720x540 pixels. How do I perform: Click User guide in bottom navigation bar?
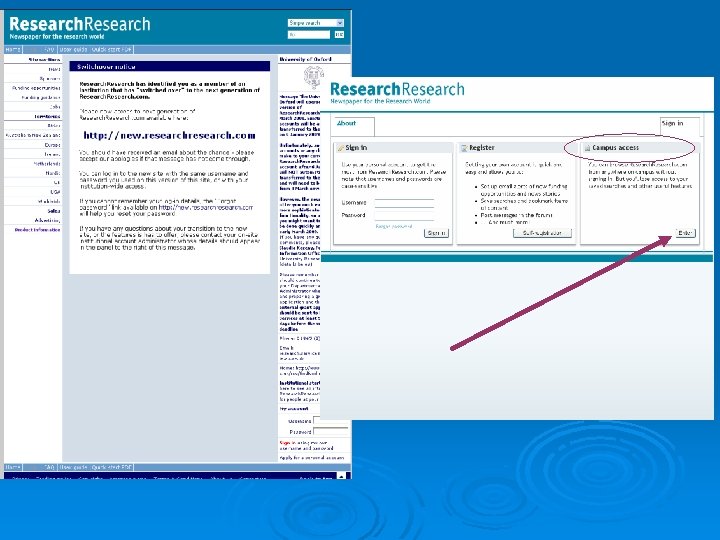coord(73,467)
